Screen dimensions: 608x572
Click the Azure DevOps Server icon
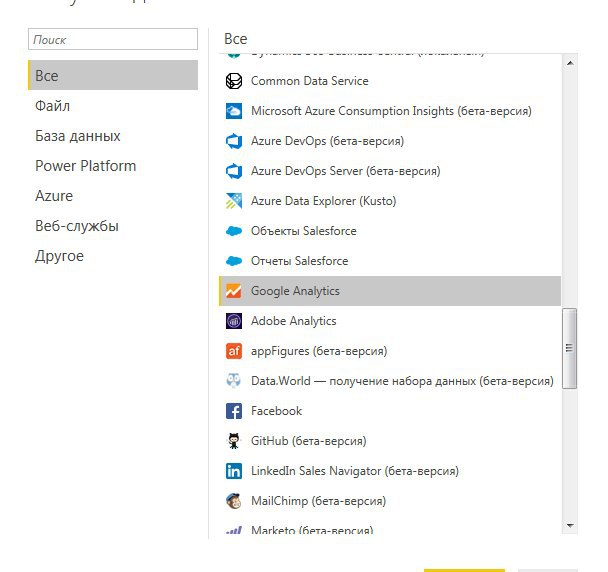tap(234, 171)
